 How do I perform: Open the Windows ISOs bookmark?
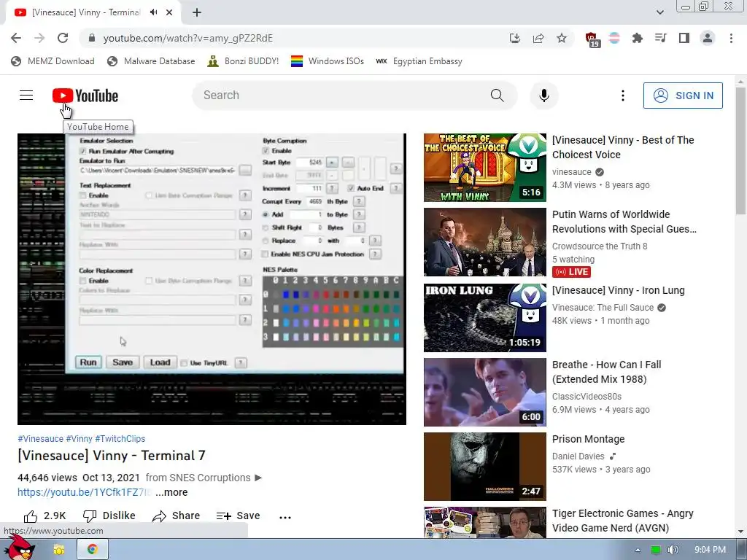coord(328,61)
